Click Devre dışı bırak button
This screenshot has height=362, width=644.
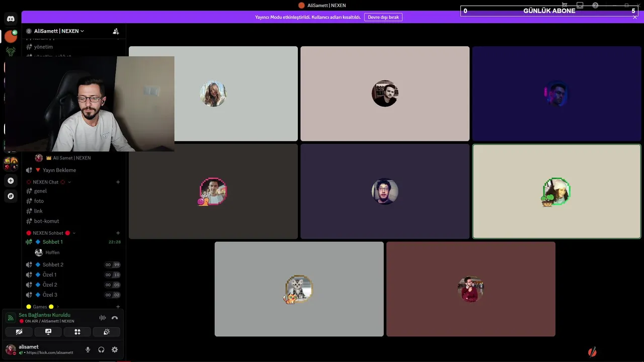pyautogui.click(x=383, y=17)
